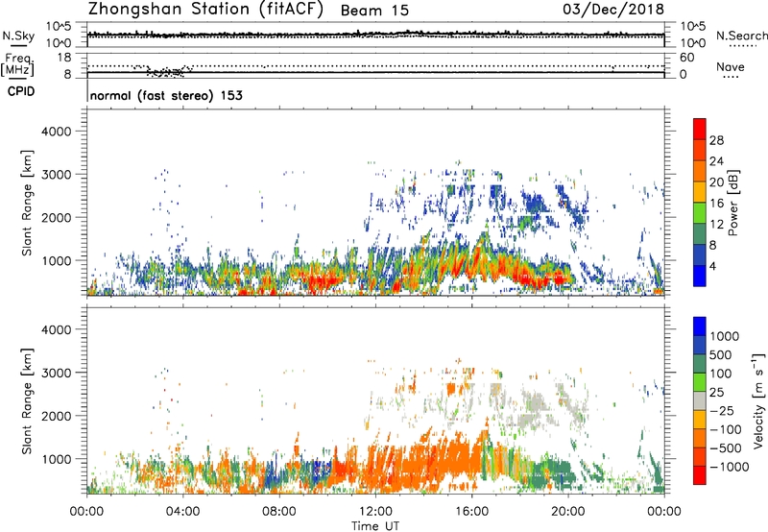Click "-500" on the velocity colorbar

point(726,448)
